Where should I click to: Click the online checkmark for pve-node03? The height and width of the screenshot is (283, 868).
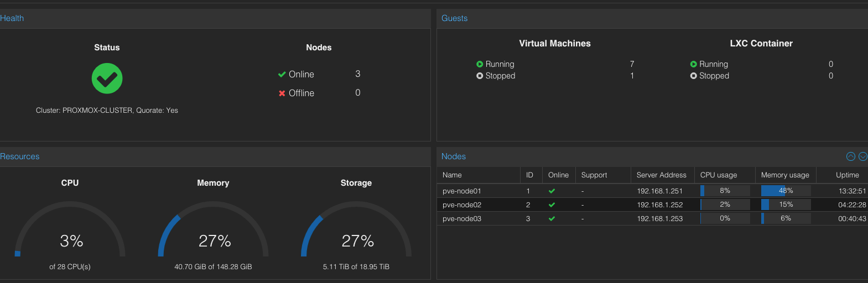point(552,218)
